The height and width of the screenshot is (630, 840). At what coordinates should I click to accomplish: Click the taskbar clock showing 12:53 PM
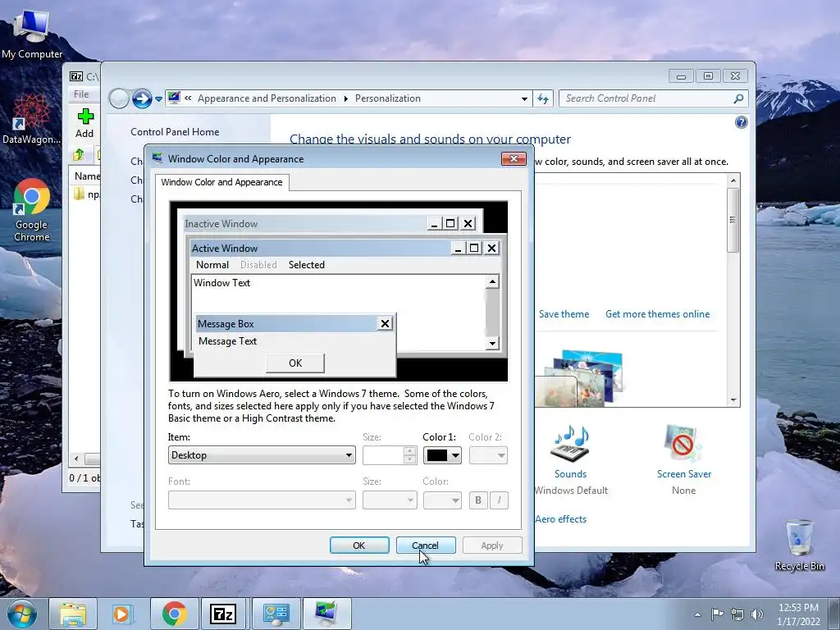798,614
